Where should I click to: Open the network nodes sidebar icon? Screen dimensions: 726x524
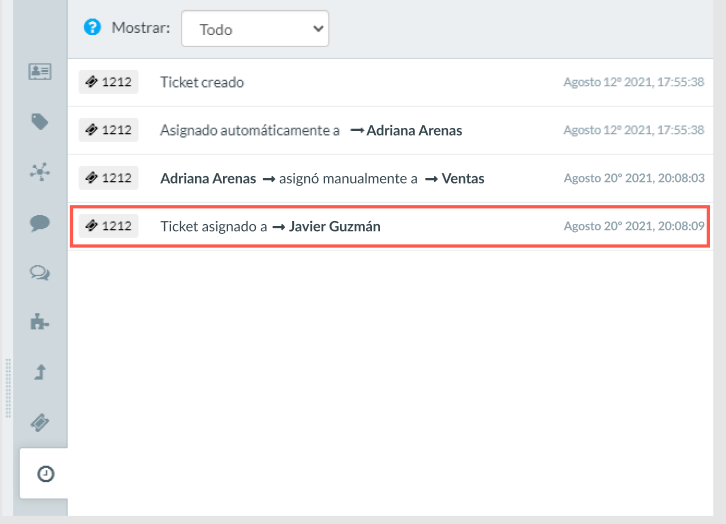coord(40,172)
